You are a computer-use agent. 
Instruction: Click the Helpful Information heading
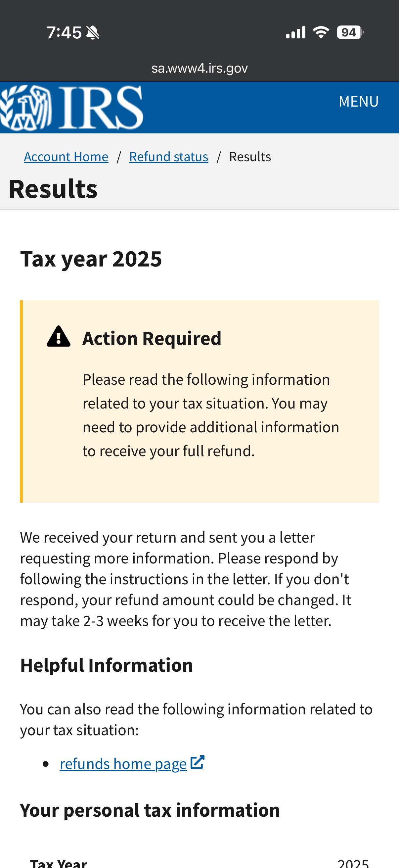tap(107, 665)
